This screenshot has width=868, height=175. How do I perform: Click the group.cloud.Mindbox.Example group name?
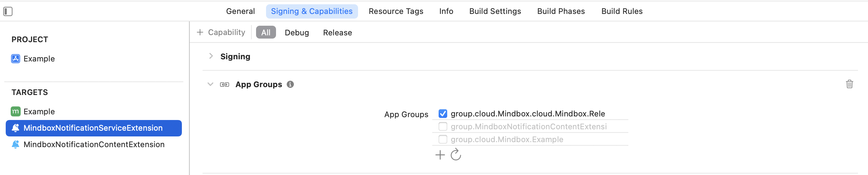click(507, 139)
